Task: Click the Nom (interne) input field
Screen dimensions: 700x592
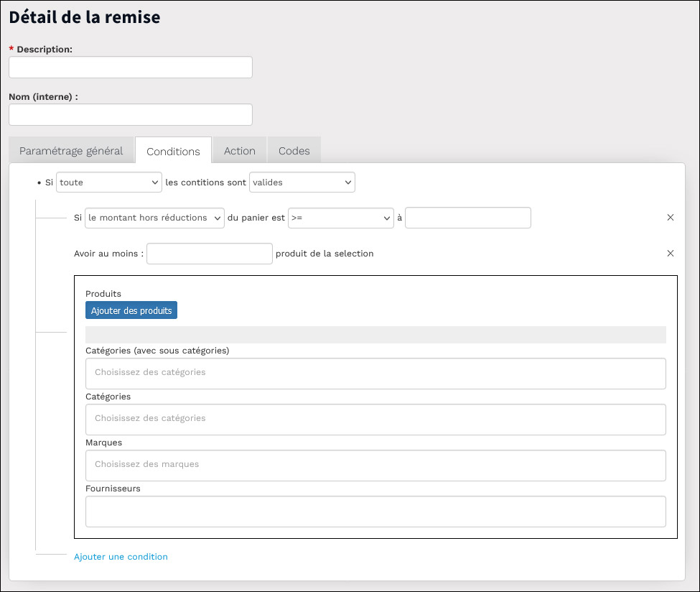Action: click(131, 115)
